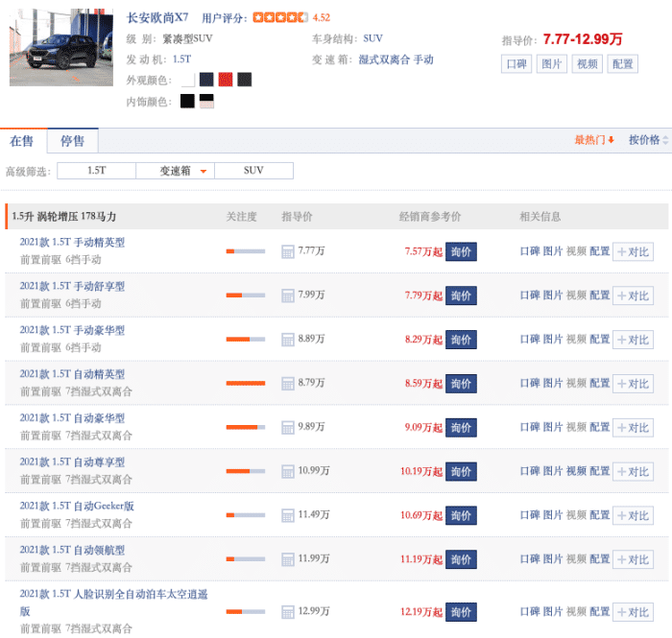Open calculator icon beside 11.49万 price
This screenshot has height=638, width=672.
[288, 515]
